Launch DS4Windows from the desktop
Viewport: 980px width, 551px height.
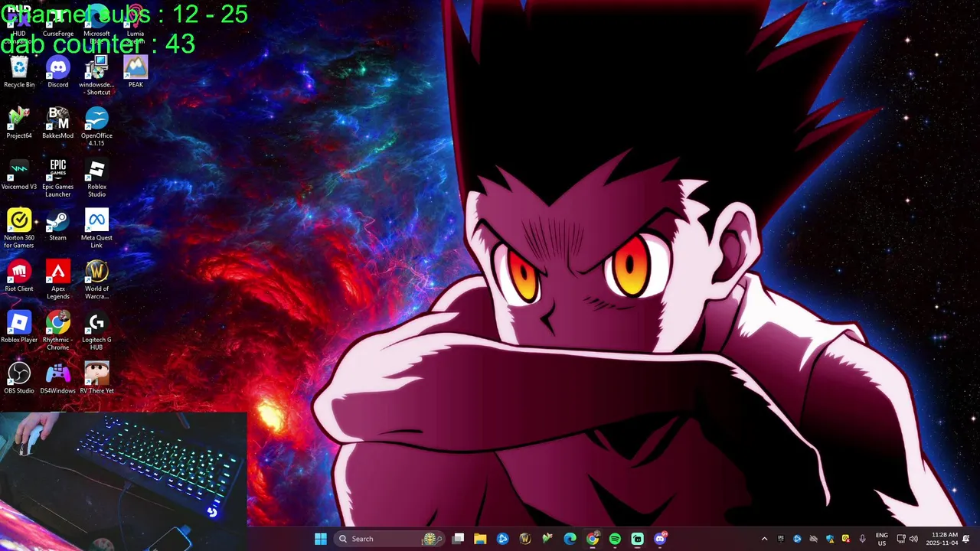[x=58, y=379]
